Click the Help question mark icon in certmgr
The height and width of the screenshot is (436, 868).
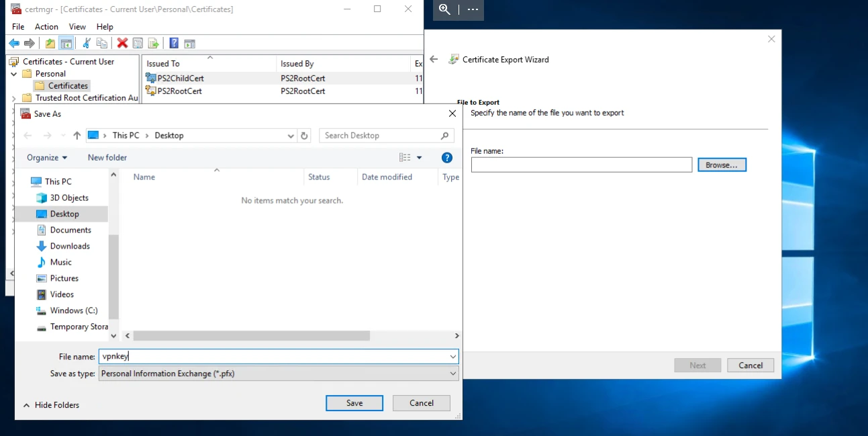pyautogui.click(x=174, y=43)
